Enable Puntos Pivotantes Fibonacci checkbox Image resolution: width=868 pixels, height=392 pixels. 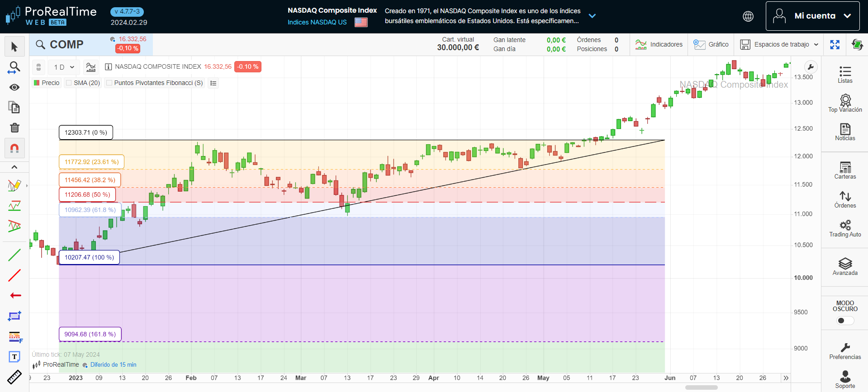tap(109, 83)
